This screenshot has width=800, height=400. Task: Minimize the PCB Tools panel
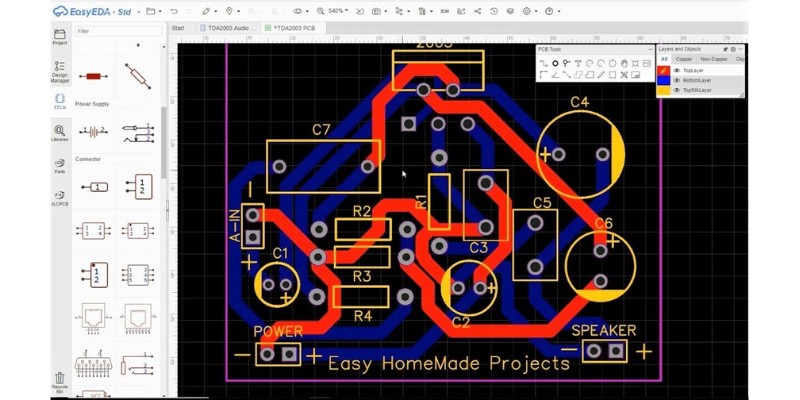(650, 49)
